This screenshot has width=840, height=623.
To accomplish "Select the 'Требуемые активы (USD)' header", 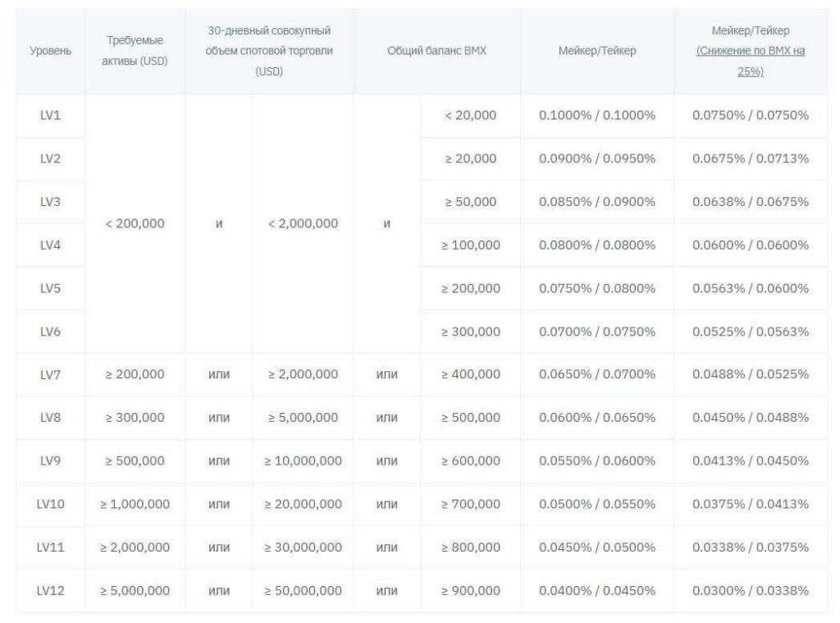I will (135, 51).
